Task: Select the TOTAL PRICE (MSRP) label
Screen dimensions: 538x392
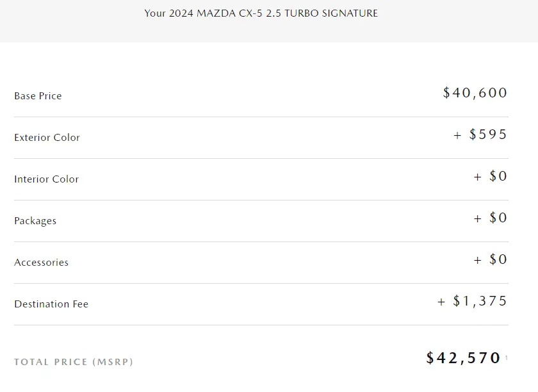Action: [x=74, y=362]
